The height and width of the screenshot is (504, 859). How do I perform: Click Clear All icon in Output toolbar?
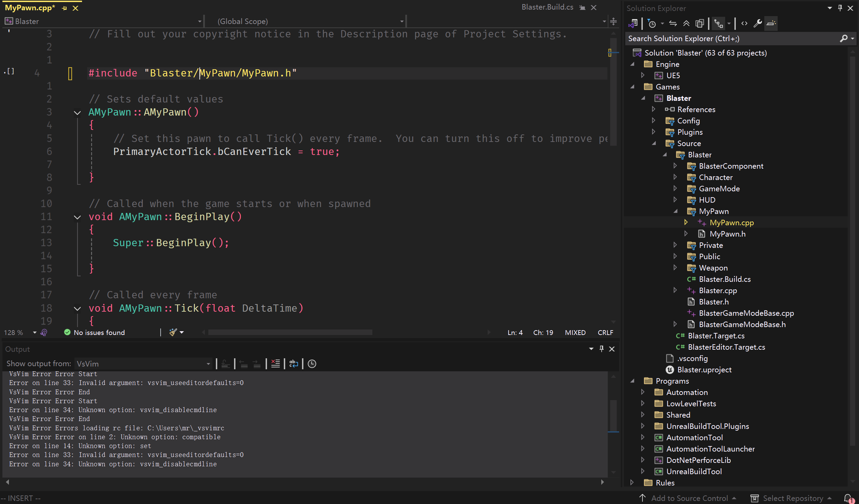[x=276, y=364]
